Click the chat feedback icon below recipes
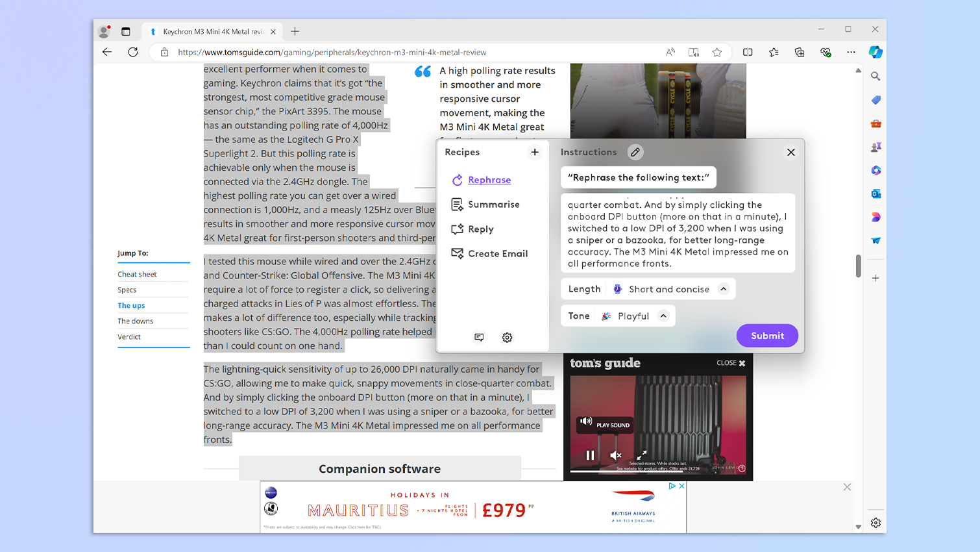 pyautogui.click(x=479, y=338)
